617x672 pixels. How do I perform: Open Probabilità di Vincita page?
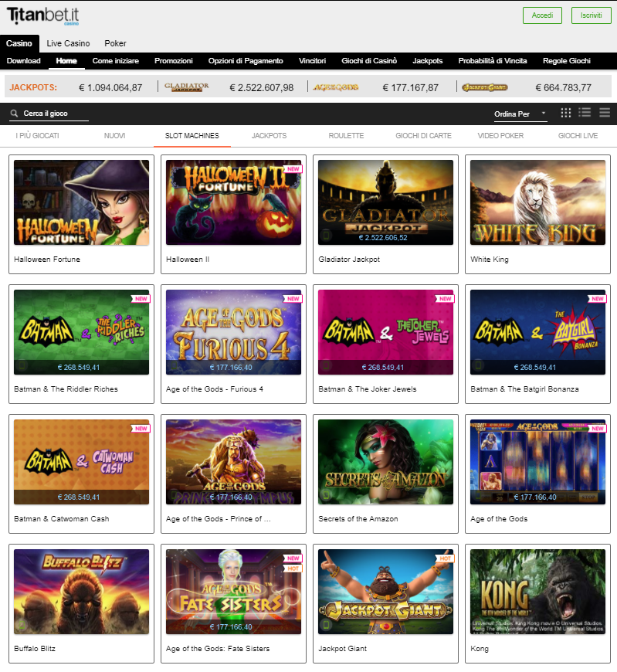click(493, 61)
